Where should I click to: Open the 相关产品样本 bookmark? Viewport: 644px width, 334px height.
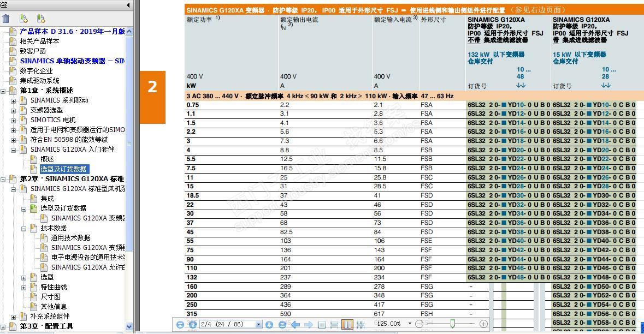point(39,41)
